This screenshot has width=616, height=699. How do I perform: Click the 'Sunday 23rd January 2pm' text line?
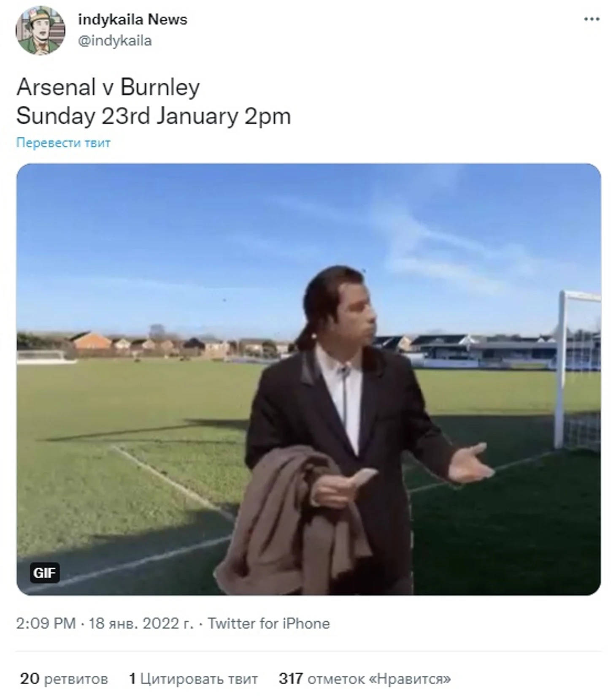click(x=154, y=116)
